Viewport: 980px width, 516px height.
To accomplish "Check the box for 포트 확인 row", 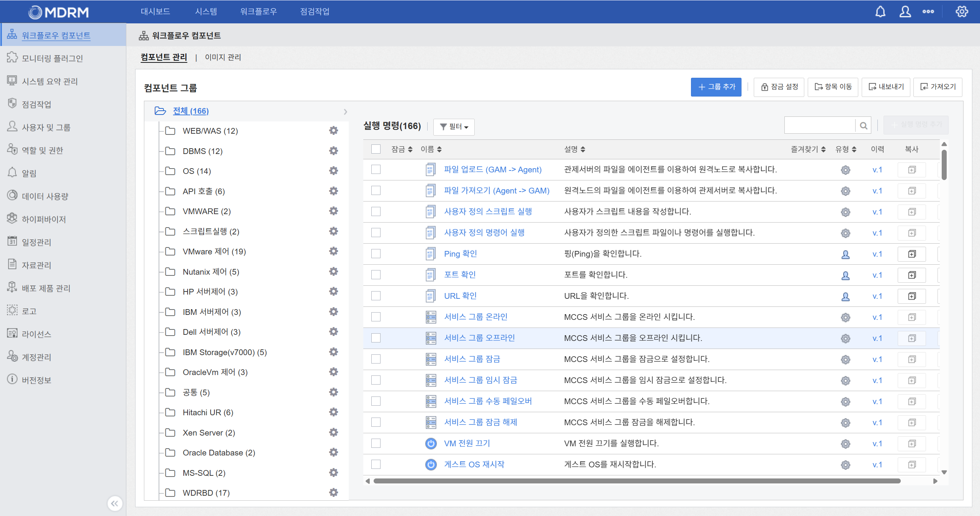I will click(x=376, y=275).
